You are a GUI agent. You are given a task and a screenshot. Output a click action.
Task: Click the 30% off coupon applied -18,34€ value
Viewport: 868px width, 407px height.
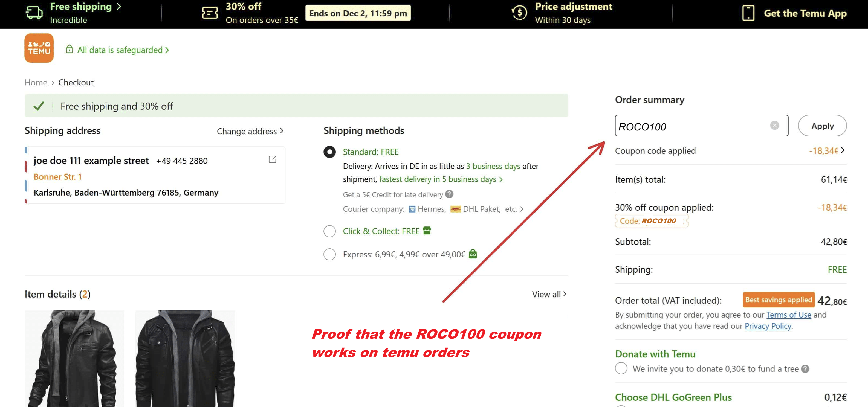(832, 208)
